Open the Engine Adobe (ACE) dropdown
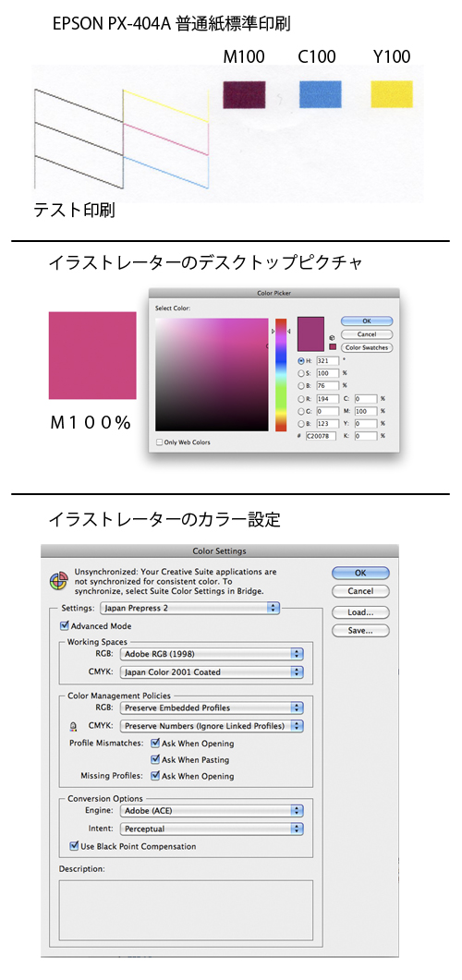 coord(212,811)
